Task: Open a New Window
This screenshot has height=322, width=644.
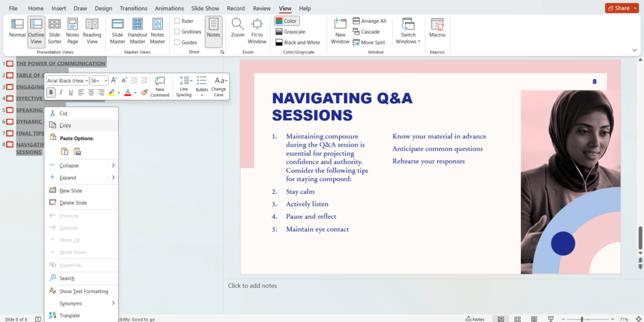Action: 340,30
